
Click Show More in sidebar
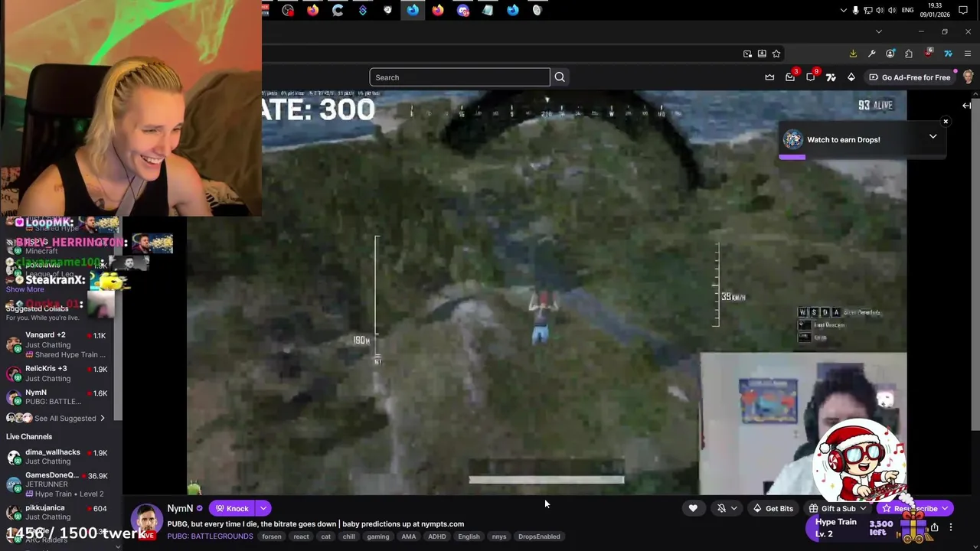coord(25,289)
